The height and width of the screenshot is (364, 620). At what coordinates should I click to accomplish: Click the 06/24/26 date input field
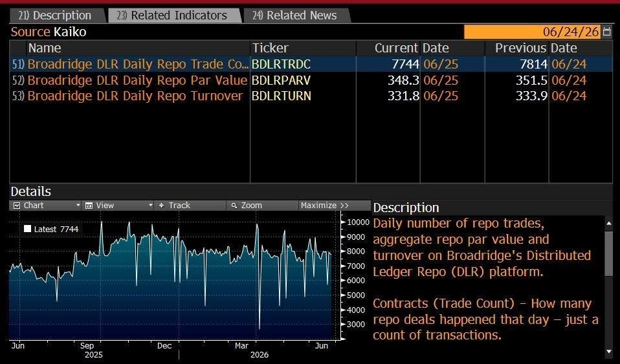(532, 32)
